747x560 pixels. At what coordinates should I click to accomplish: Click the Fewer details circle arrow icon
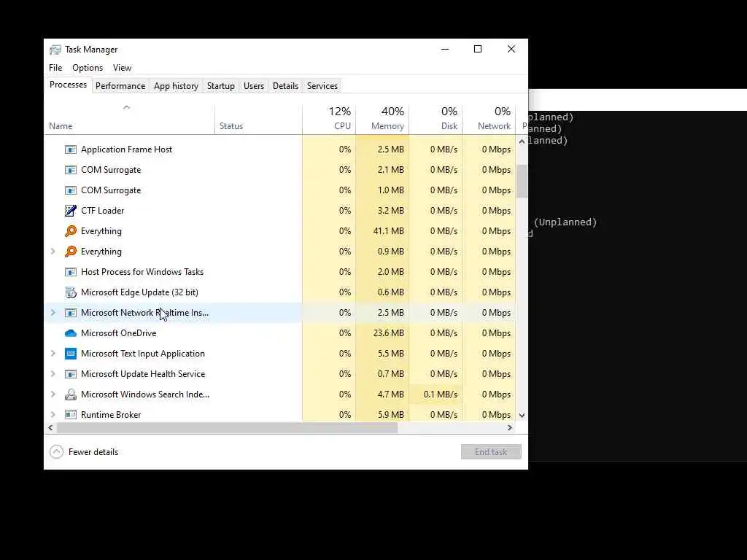[x=56, y=451]
